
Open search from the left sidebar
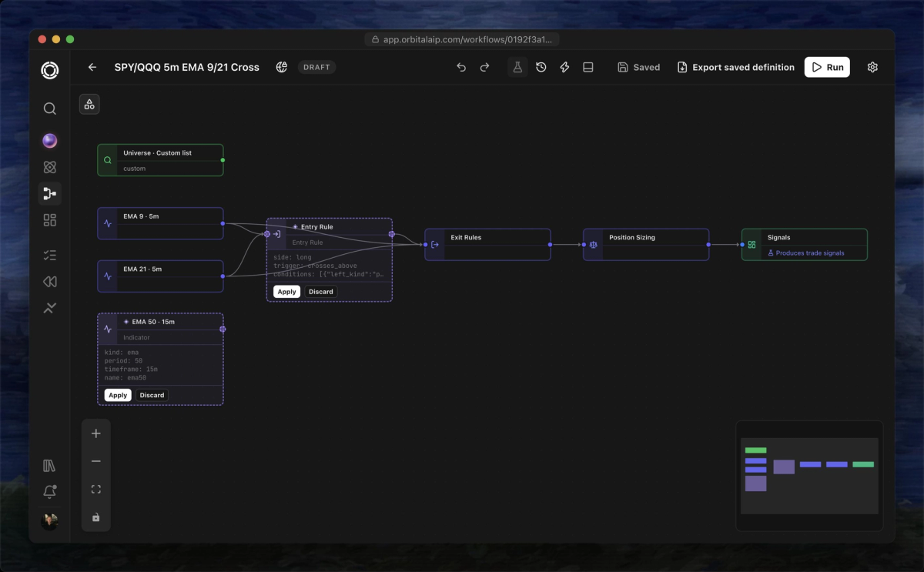pyautogui.click(x=49, y=109)
